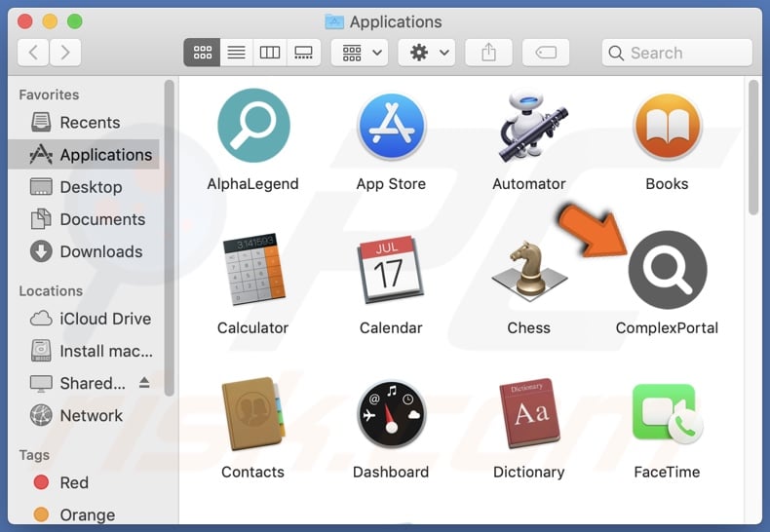Screen dimensions: 770x532
Task: Click the Tags section header
Action: 34,455
